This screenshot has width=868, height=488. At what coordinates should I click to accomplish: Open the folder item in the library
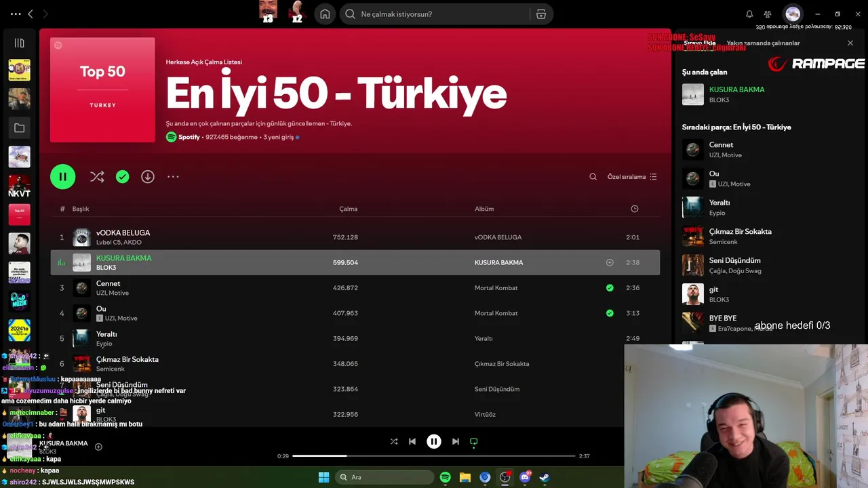tap(19, 128)
